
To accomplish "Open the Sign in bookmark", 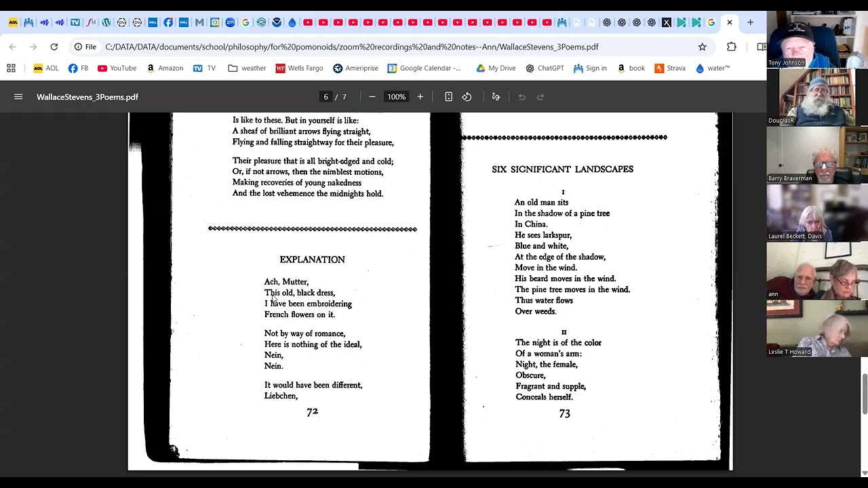I will 590,68.
